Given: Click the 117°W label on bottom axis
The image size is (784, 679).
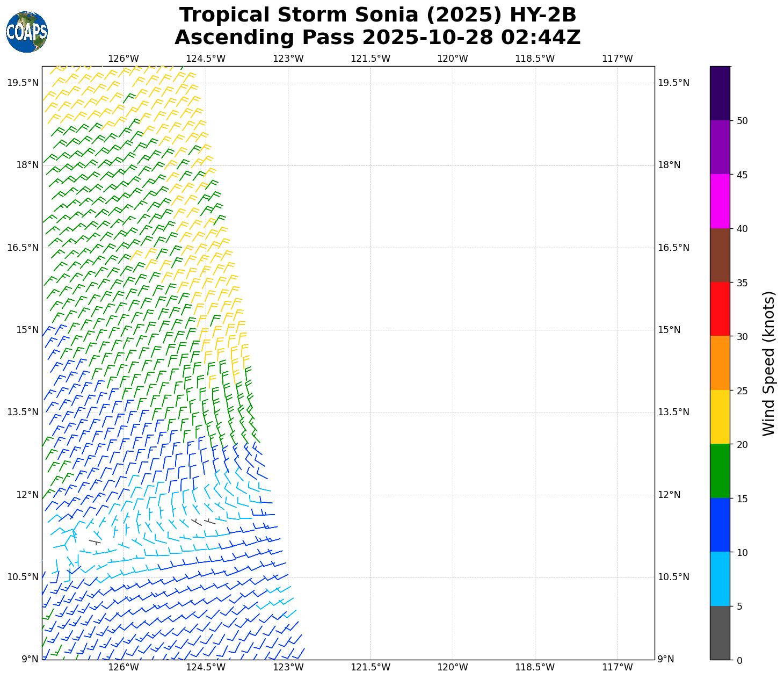Looking at the screenshot, I should [x=617, y=668].
